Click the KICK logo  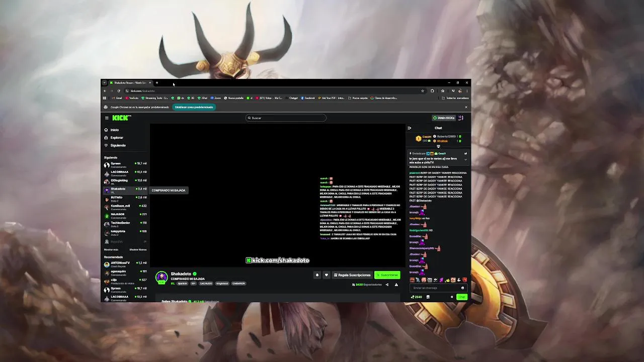point(121,118)
